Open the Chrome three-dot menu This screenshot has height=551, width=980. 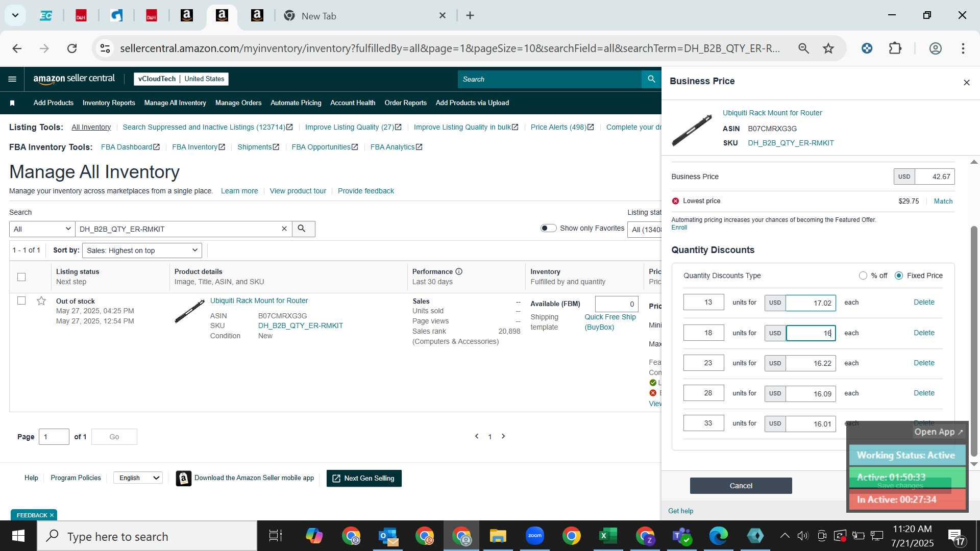click(963, 48)
